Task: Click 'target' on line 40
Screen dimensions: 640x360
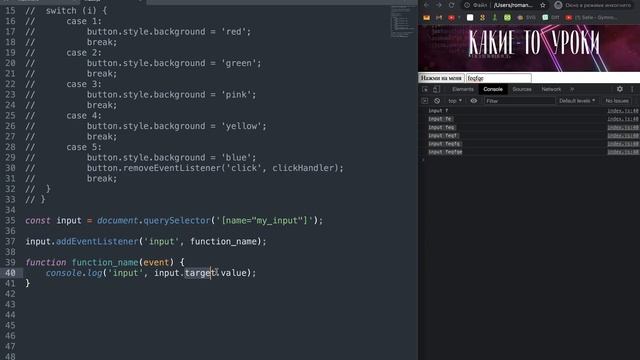Action: click(200, 273)
